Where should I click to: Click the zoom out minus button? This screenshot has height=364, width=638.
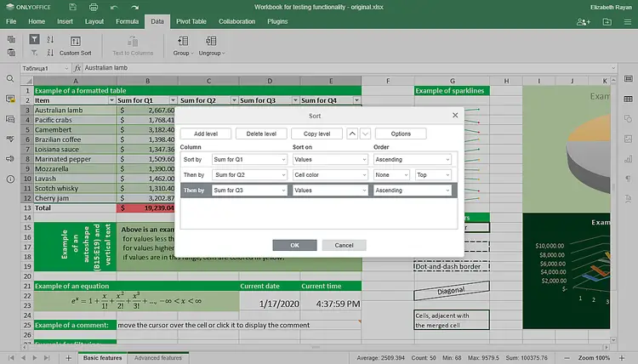(x=567, y=358)
